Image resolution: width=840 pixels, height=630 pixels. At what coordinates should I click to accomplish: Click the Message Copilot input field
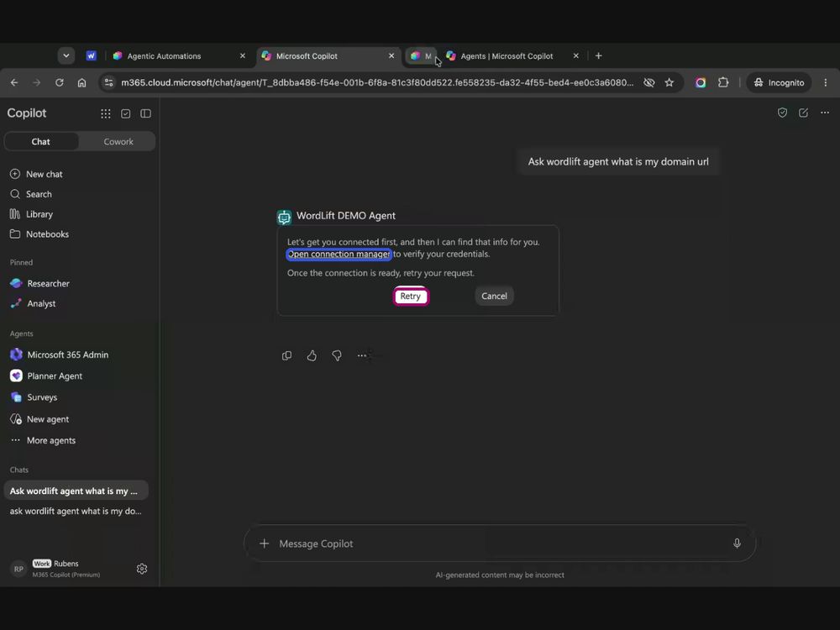(499, 543)
